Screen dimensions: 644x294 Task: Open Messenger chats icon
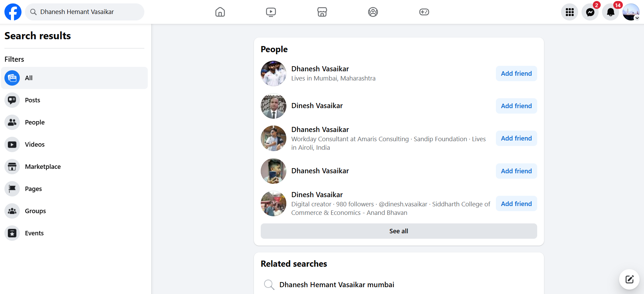coord(590,12)
